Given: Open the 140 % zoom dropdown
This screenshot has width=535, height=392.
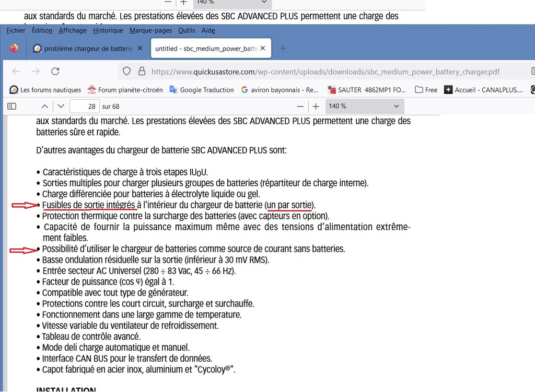Looking at the screenshot, I should pyautogui.click(x=365, y=106).
